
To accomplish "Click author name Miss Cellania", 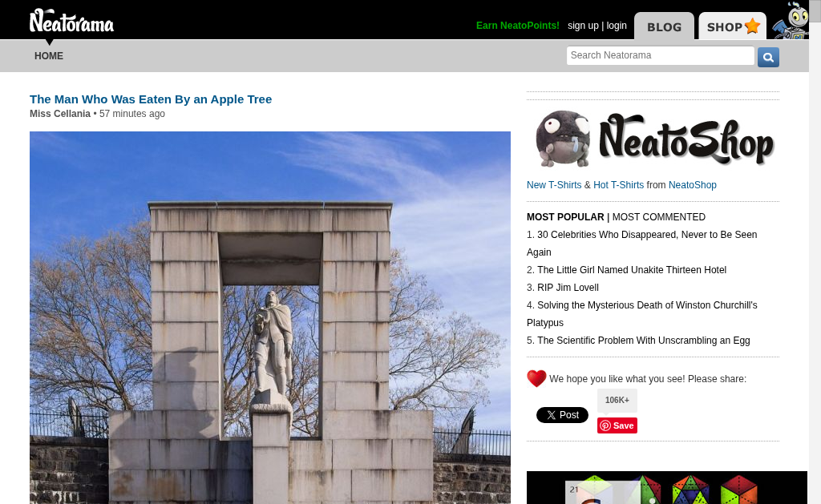I will click(60, 114).
